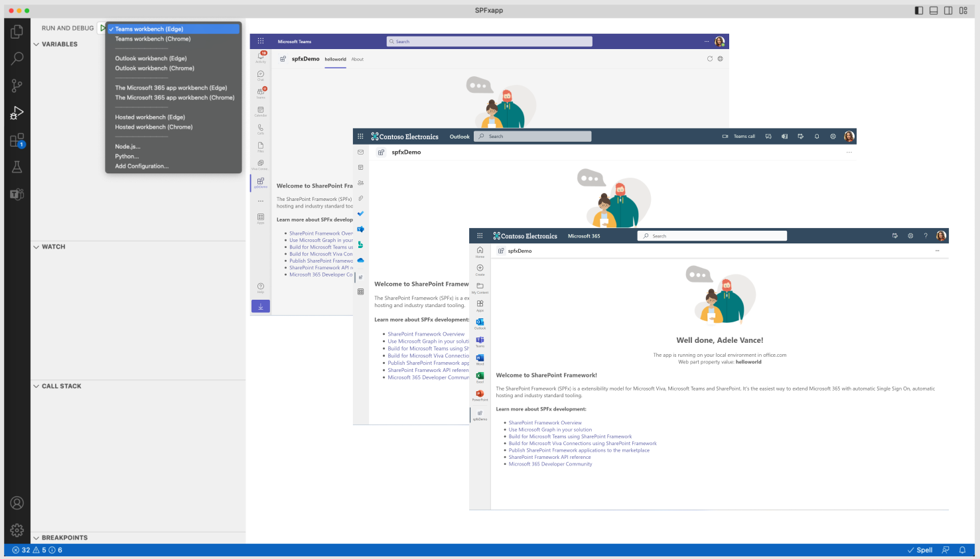
Task: Switch to the About tab in Teams
Action: tap(358, 59)
